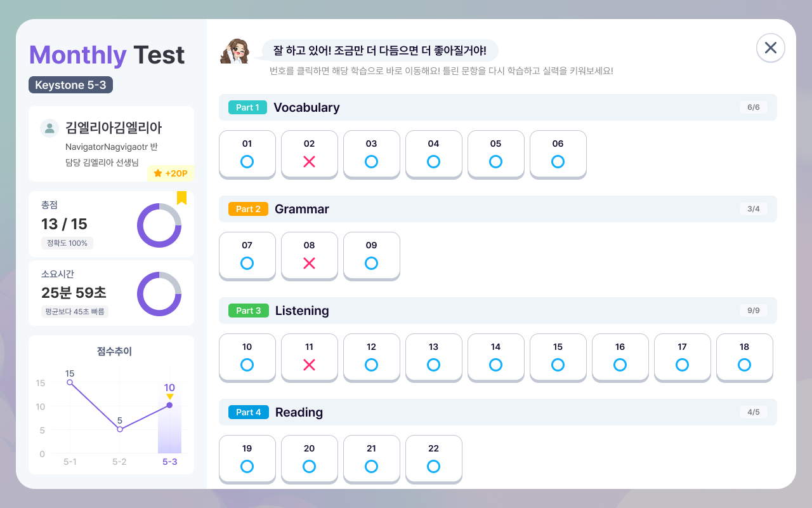Open incorrect question 08 in Grammar
Screen dimensions: 812x508
[310, 255]
